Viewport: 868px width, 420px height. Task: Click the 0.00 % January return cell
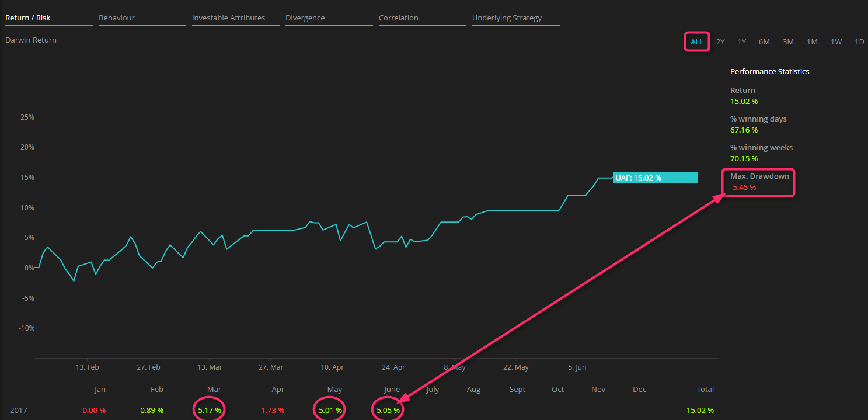click(94, 410)
